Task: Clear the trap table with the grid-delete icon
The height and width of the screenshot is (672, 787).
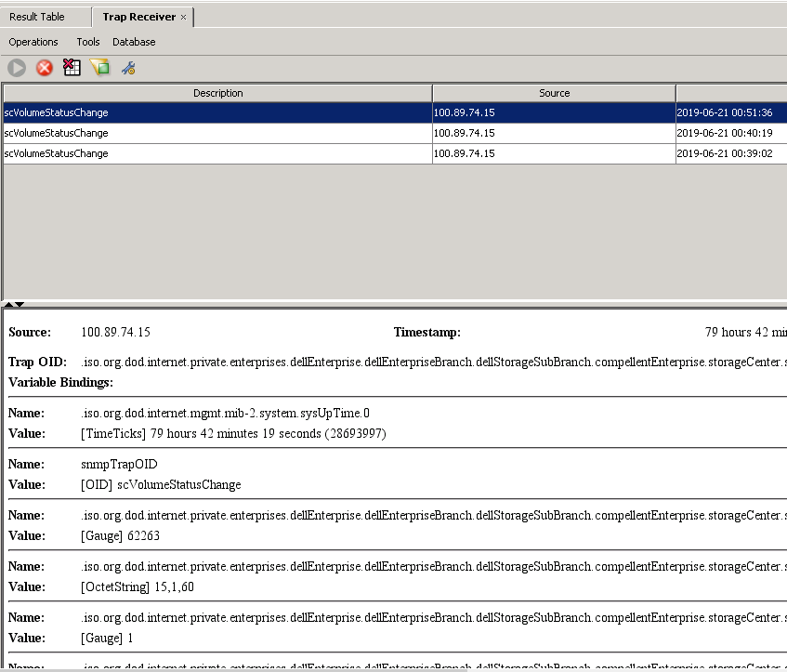Action: pos(72,67)
